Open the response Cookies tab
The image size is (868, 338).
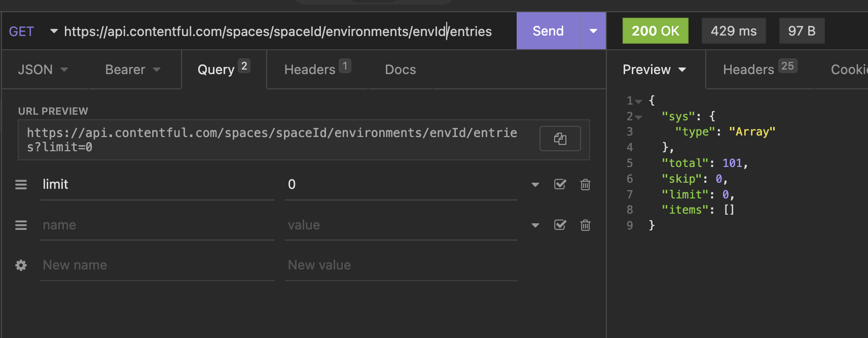coord(849,70)
